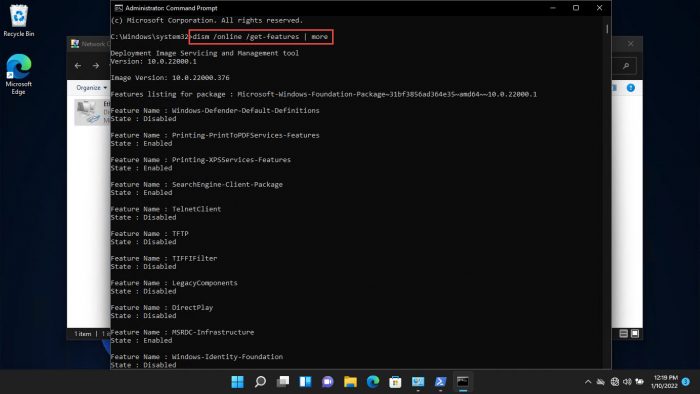Click feature name 'SearchEngine-Client-Package'
The width and height of the screenshot is (700, 394).
click(227, 184)
